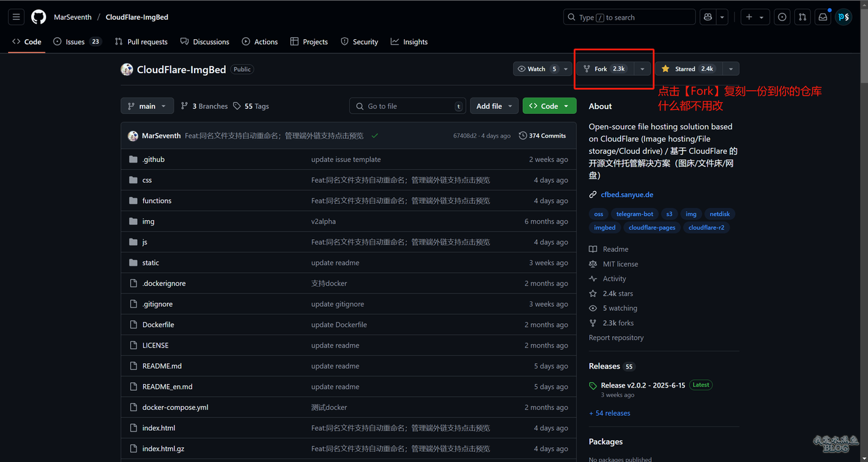Image resolution: width=868 pixels, height=462 pixels.
Task: Open MarSeventh owner profile link in header
Action: click(73, 17)
